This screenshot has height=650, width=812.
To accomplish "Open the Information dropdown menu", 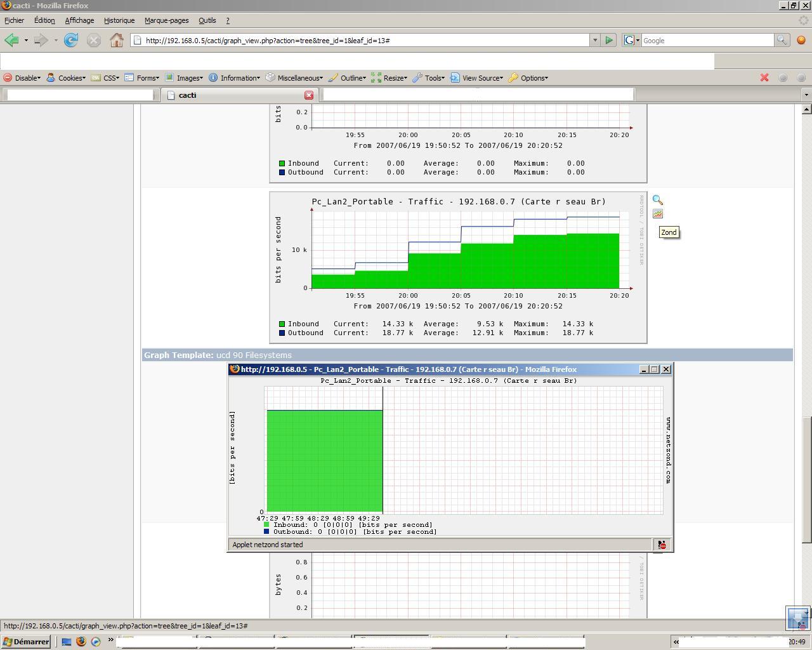I will (x=234, y=78).
